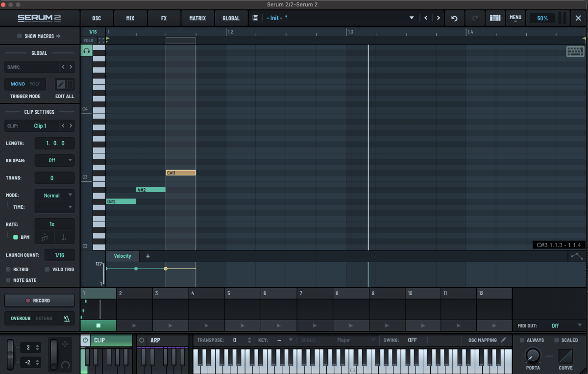
Task: Select the Velocity lane tab
Action: click(x=122, y=256)
